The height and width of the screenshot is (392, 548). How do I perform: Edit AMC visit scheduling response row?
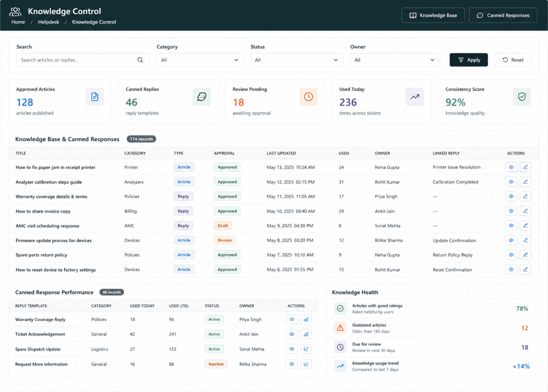(x=525, y=226)
